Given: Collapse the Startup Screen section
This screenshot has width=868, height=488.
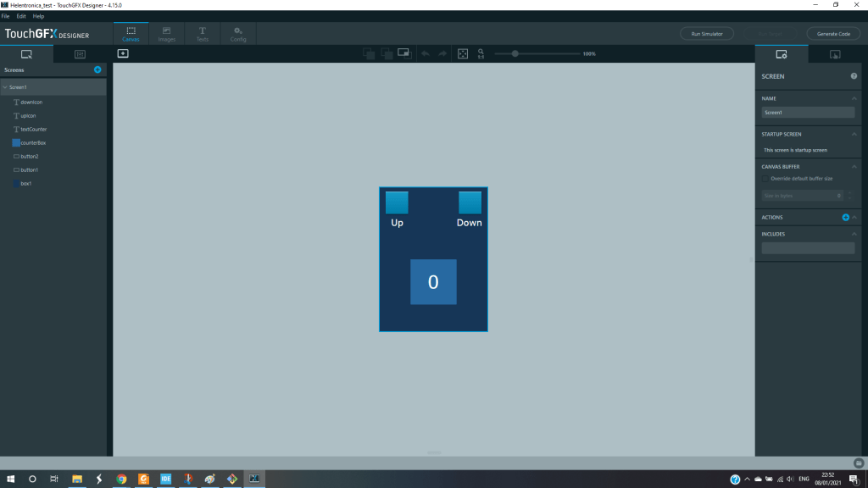Looking at the screenshot, I should [x=854, y=135].
